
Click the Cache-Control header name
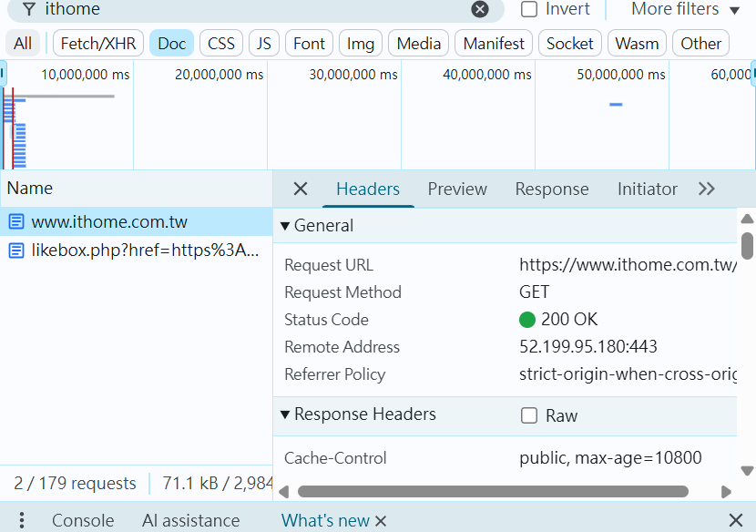point(335,457)
